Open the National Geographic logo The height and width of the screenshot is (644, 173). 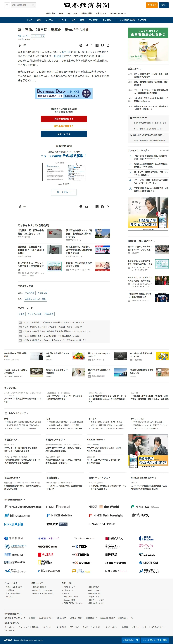point(45,562)
